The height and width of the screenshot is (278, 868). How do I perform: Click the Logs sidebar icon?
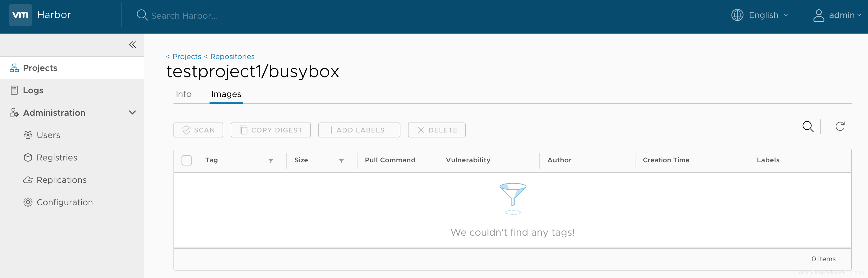point(14,90)
